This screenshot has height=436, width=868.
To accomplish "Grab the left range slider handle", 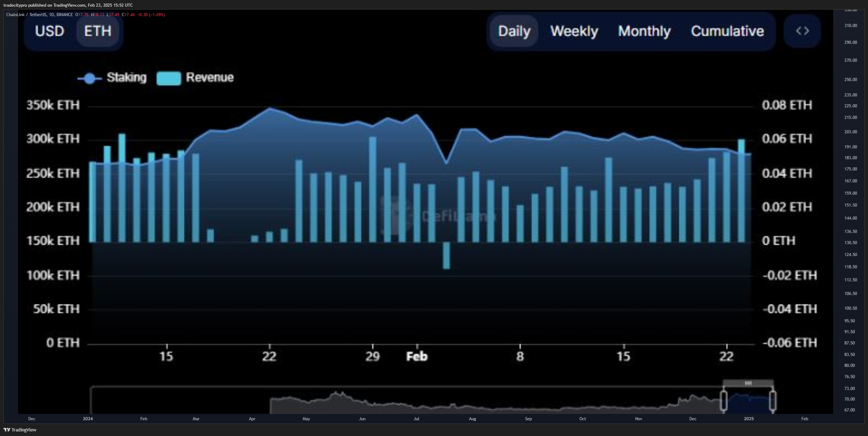I will (723, 401).
